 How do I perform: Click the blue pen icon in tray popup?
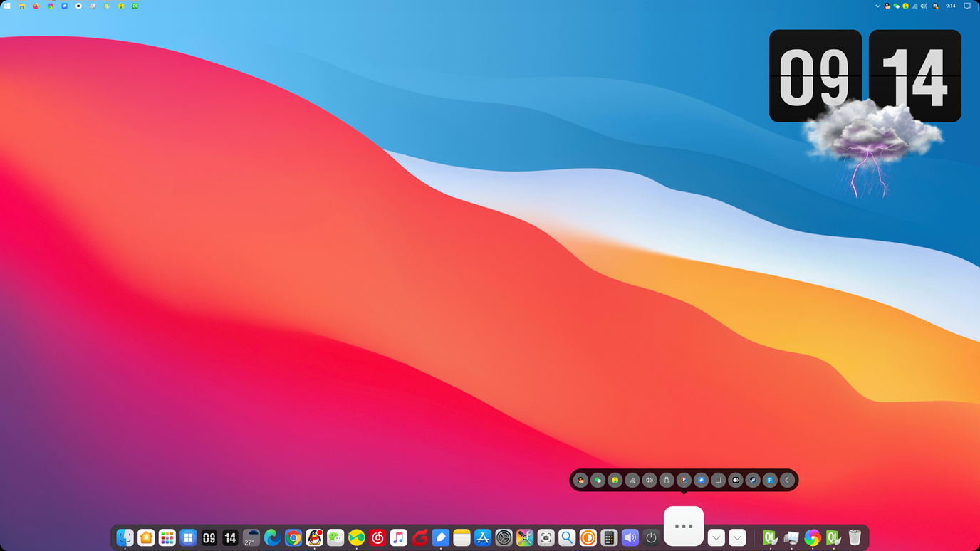701,481
